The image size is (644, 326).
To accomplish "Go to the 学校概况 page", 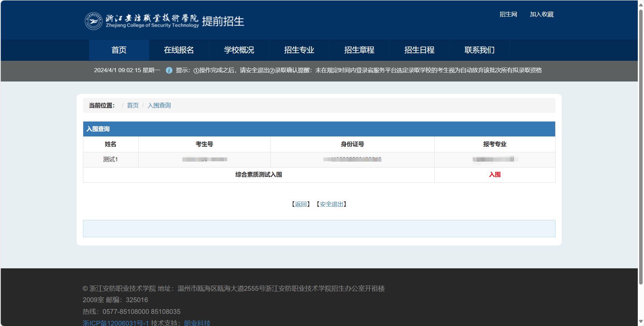I will coord(239,50).
